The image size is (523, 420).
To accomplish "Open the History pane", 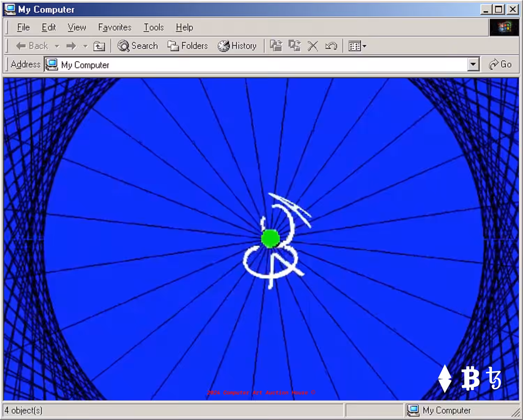I will [x=237, y=46].
